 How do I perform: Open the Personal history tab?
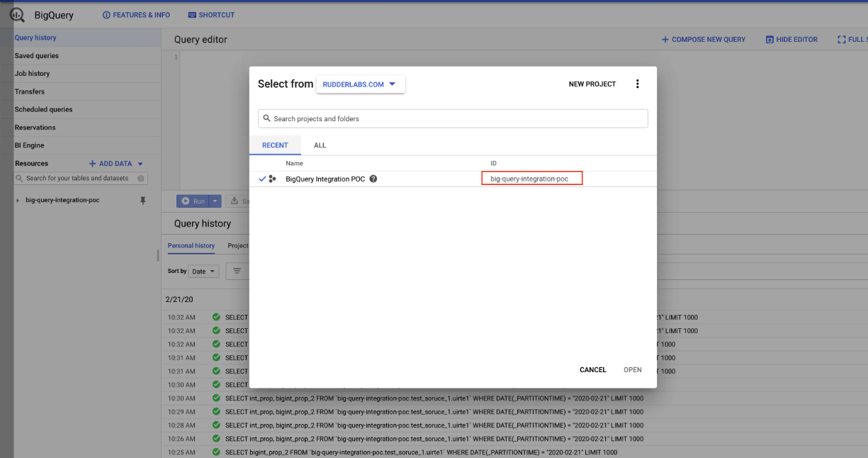point(191,246)
